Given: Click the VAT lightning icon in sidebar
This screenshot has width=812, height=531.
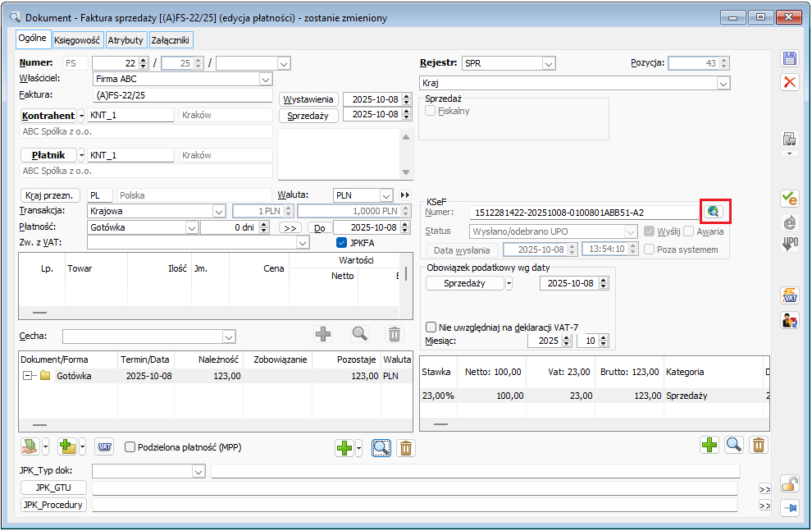Looking at the screenshot, I should [x=790, y=295].
